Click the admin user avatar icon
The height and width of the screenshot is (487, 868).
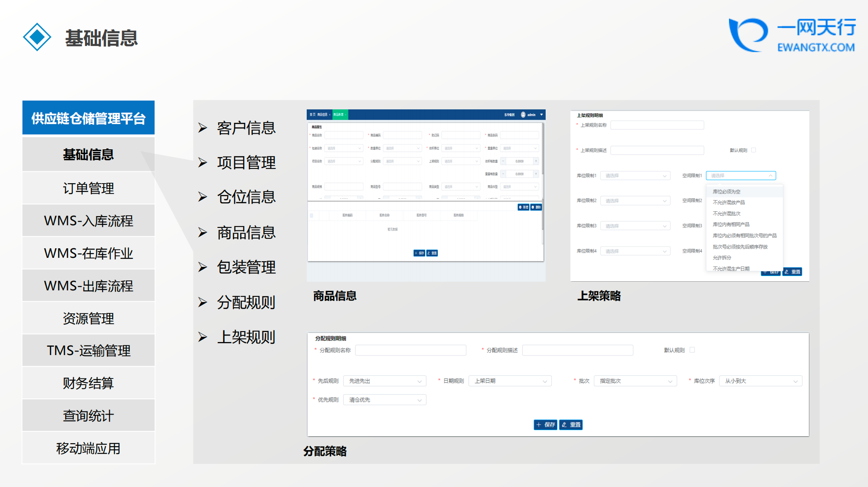coord(523,115)
